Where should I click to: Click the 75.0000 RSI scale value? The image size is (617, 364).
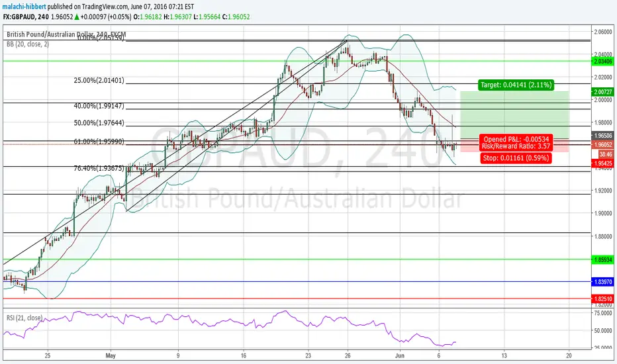tap(603, 313)
